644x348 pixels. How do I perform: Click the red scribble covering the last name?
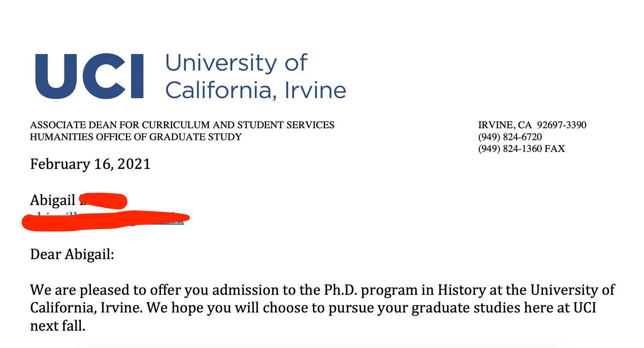click(104, 201)
